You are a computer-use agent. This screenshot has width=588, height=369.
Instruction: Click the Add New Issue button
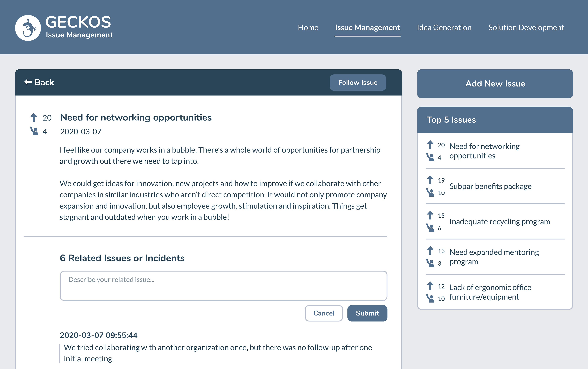(495, 84)
